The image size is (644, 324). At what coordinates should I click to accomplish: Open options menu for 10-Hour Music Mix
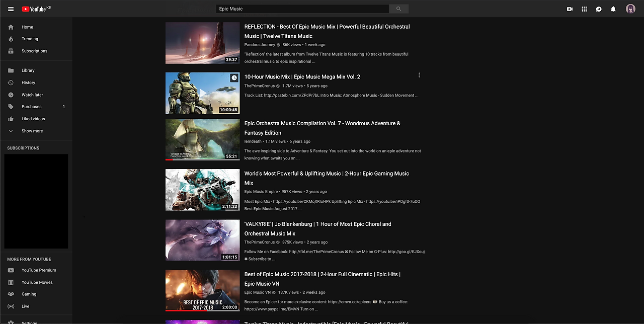pyautogui.click(x=419, y=74)
